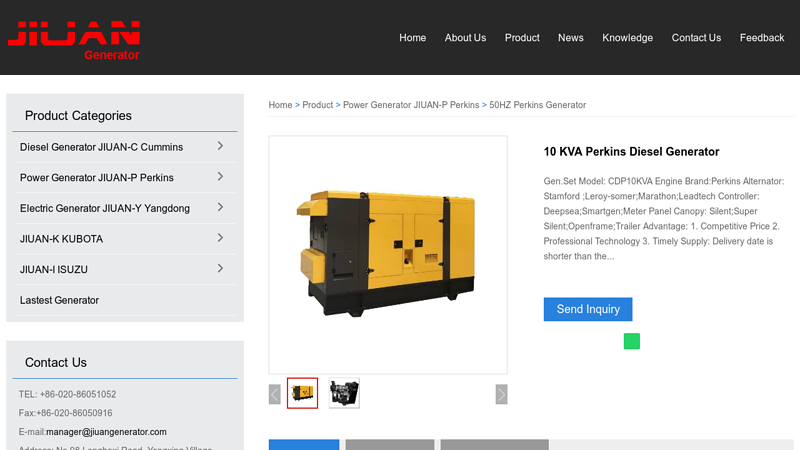800x450 pixels.
Task: Expand the JIUAN-K KUBOTA chevron
Action: (220, 238)
